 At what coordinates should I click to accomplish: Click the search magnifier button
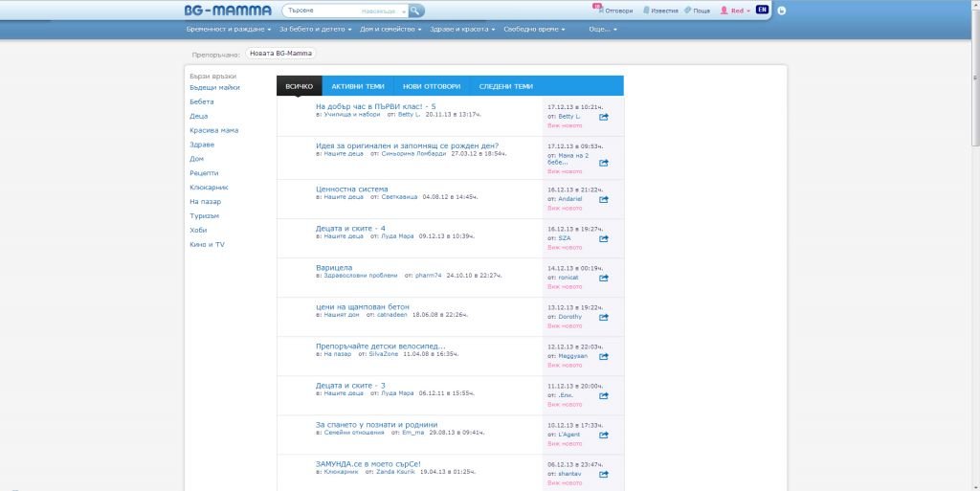click(x=416, y=11)
